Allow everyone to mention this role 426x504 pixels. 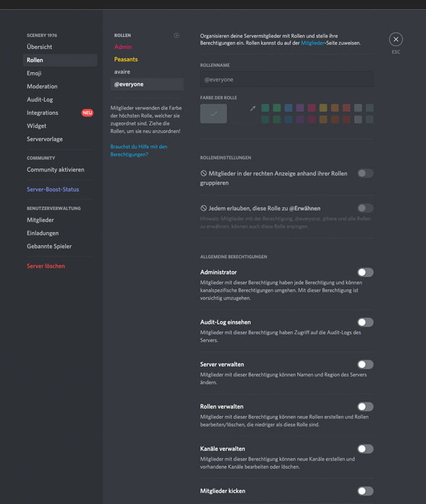click(365, 208)
